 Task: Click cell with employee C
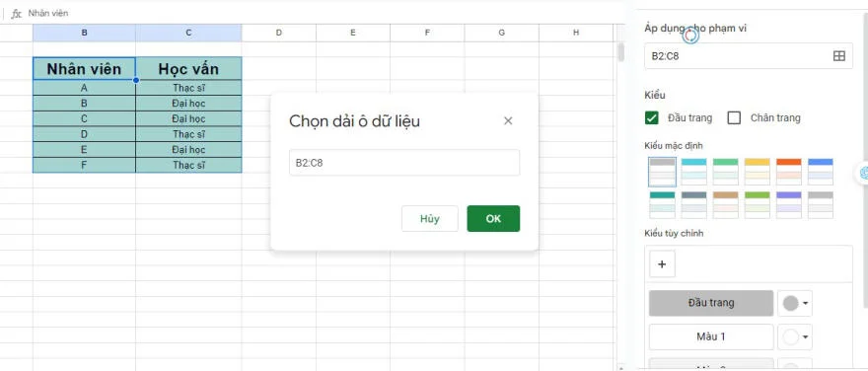click(x=84, y=118)
